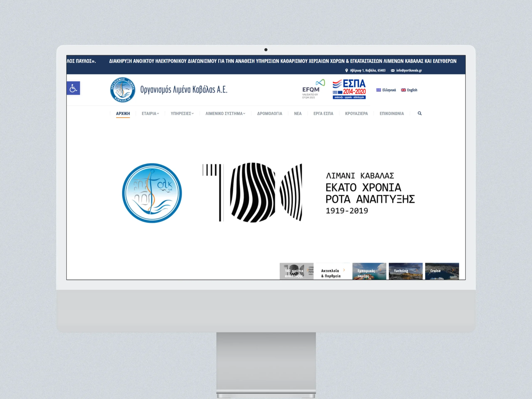Screen dimensions: 532x399
Task: Click the ΕΣΠΑ 2014-2020 logo
Action: tap(349, 89)
